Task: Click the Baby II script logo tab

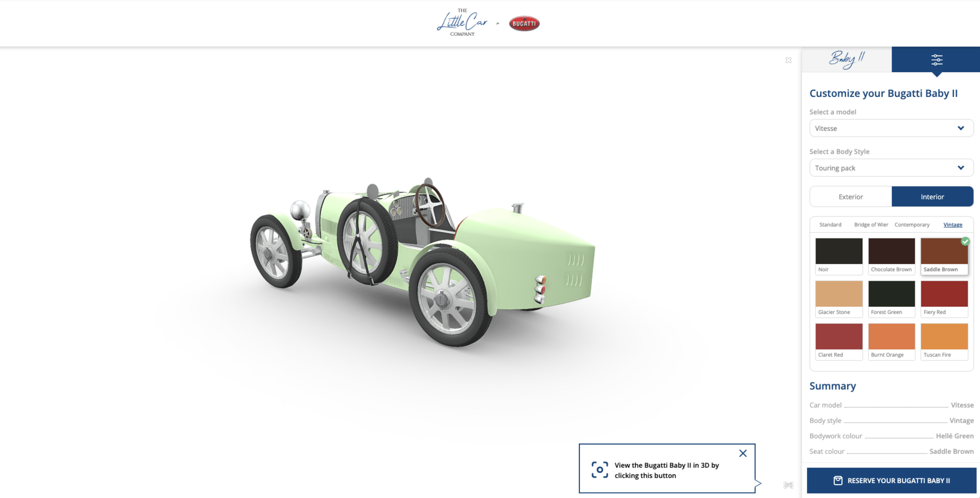Action: [x=847, y=60]
